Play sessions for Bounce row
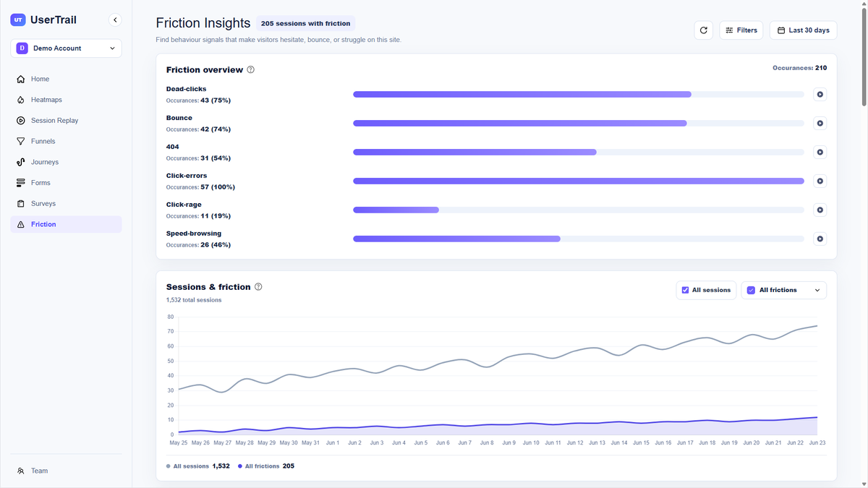This screenshot has height=488, width=868. coord(820,124)
